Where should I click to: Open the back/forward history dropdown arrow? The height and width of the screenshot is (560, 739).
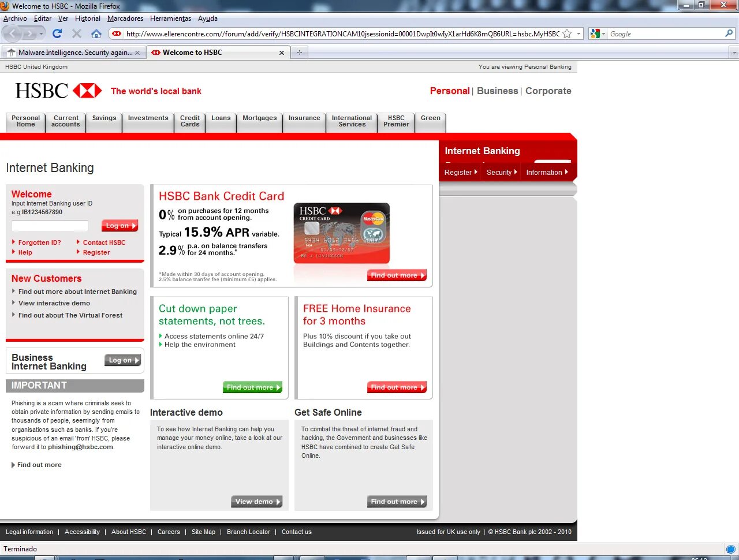pos(42,34)
